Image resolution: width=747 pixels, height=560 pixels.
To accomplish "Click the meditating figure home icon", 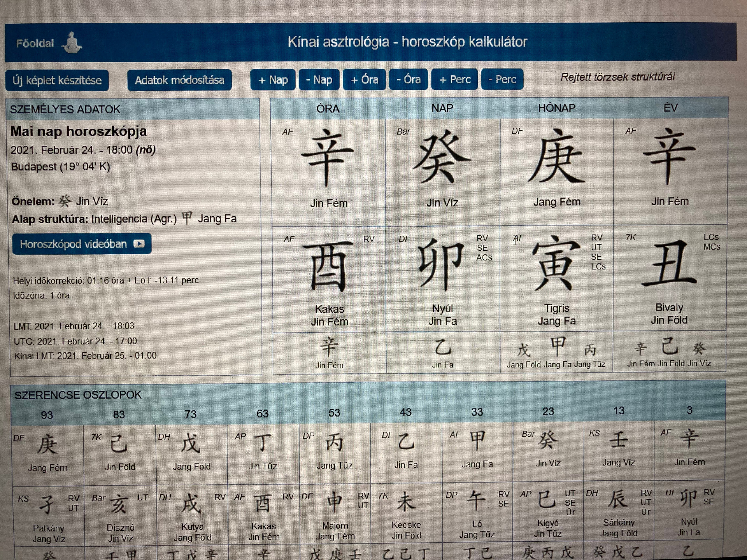I will (x=72, y=43).
